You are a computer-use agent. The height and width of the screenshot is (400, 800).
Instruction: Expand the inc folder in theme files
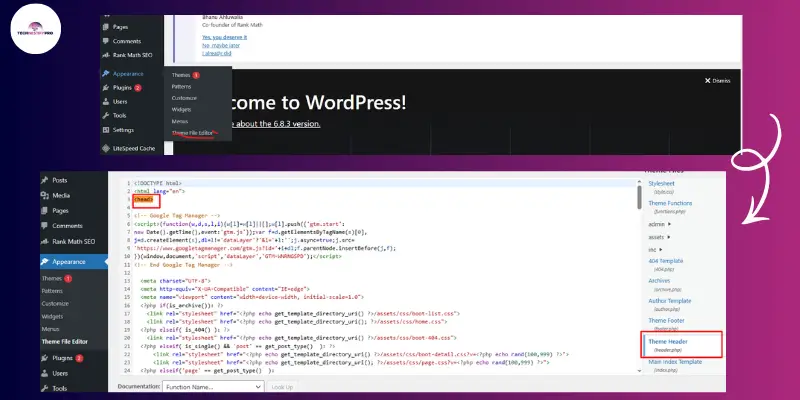point(655,249)
